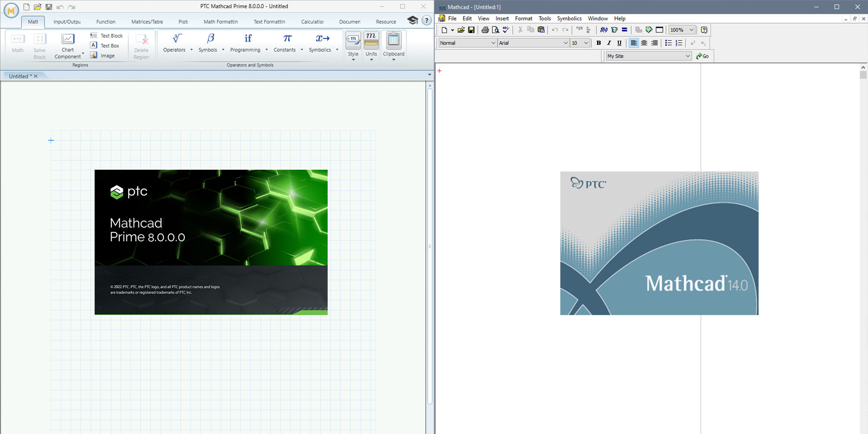
Task: Click the Insert Function f(x) icon
Action: [x=603, y=30]
